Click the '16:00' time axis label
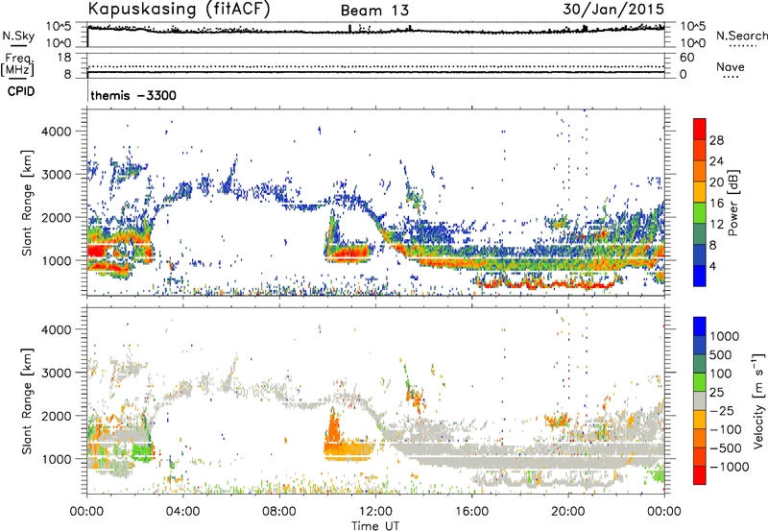Image resolution: width=768 pixels, height=532 pixels. 471,512
